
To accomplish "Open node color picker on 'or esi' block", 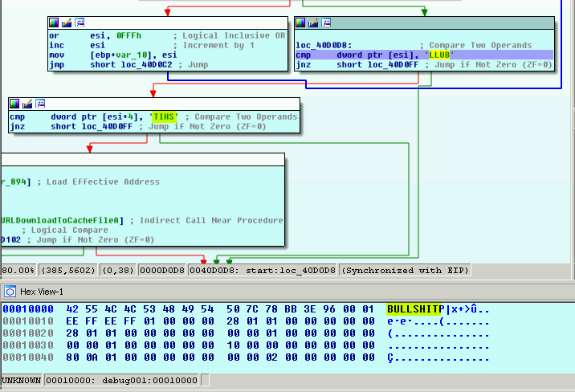I will click(54, 22).
